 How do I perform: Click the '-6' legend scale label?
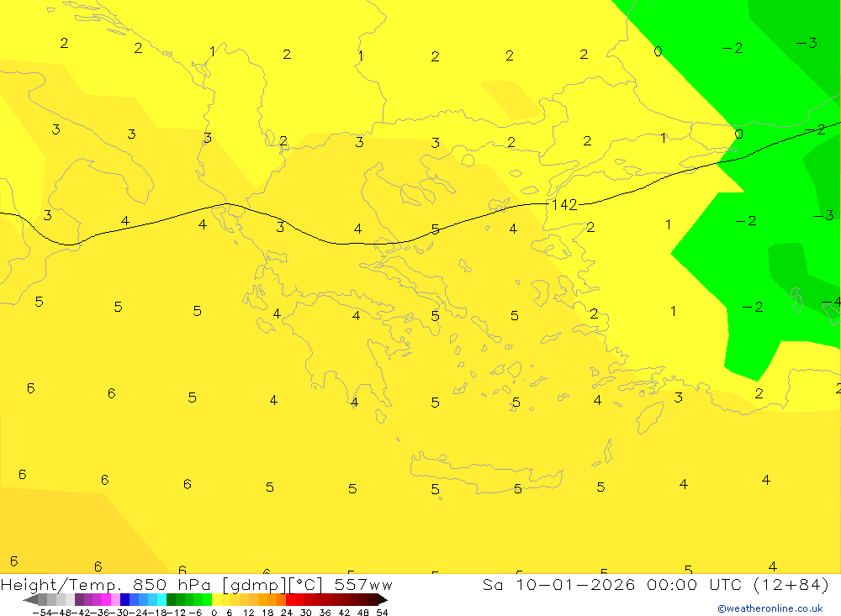(195, 613)
